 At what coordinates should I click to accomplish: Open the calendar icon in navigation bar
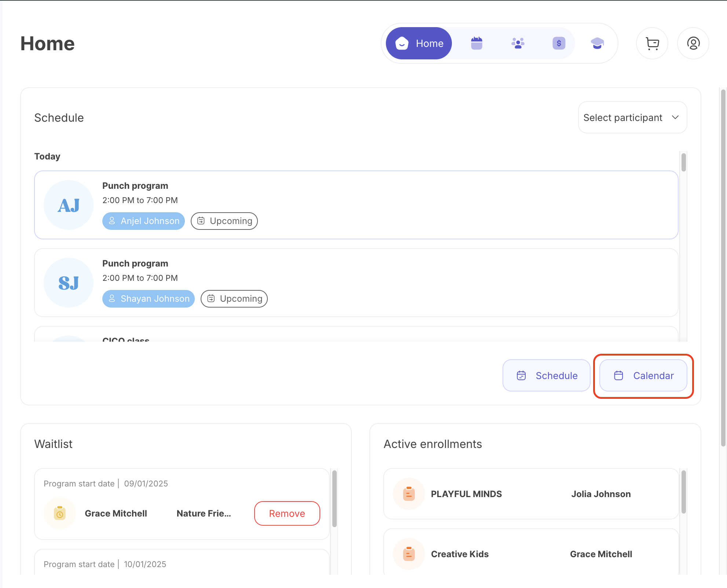tap(476, 43)
